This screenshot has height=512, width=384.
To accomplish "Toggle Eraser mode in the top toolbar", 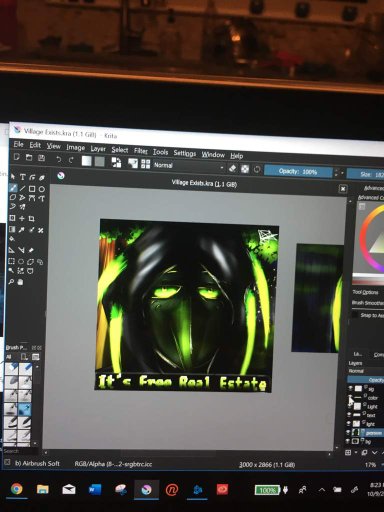I will coord(232,168).
